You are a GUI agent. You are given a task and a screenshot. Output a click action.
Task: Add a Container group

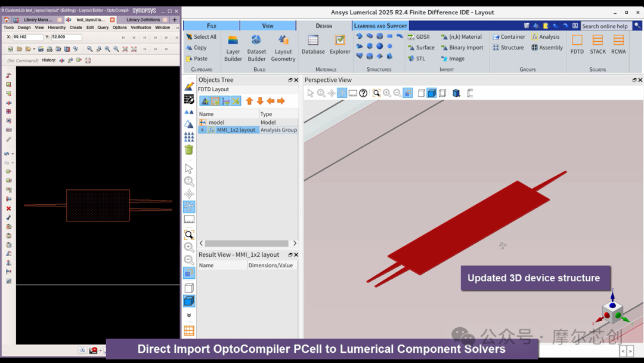[x=509, y=36]
